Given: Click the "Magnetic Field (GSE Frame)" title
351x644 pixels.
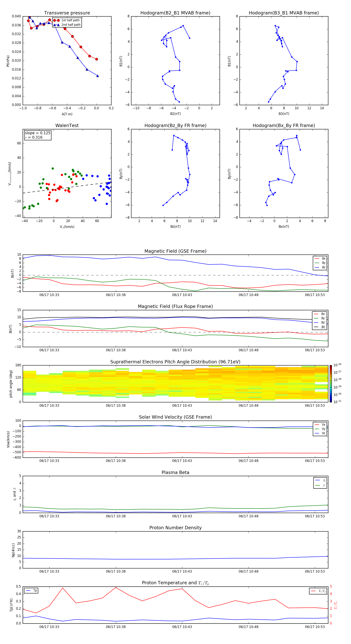Looking at the screenshot, I should point(175,251).
